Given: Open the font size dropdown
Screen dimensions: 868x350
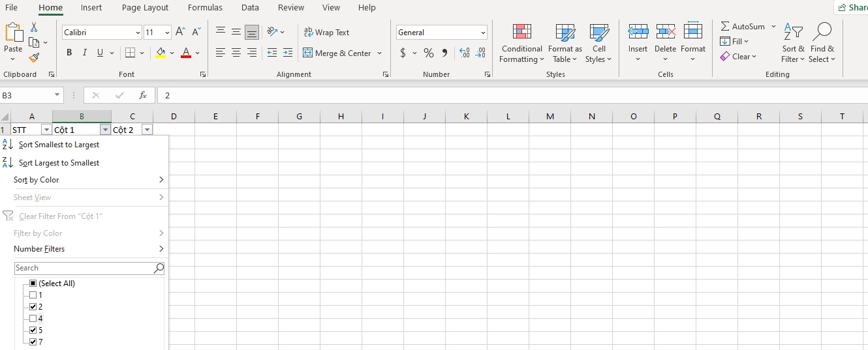Looking at the screenshot, I should pyautogui.click(x=168, y=33).
